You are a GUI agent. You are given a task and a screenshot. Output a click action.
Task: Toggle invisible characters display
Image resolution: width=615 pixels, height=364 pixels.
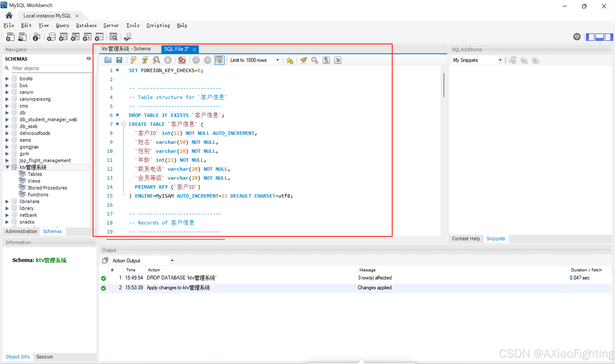coord(326,60)
